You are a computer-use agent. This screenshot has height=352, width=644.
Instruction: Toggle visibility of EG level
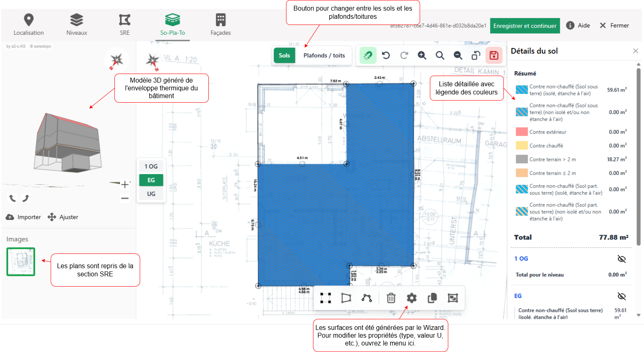622,296
